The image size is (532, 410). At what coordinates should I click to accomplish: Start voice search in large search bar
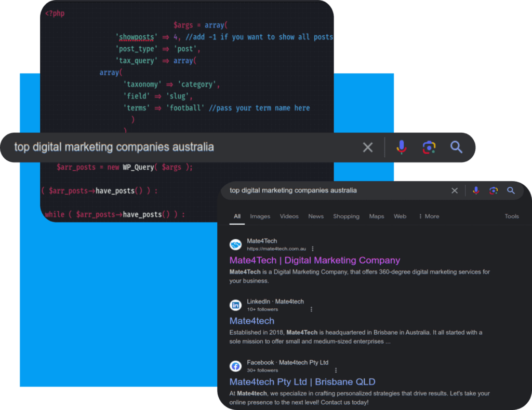click(402, 147)
